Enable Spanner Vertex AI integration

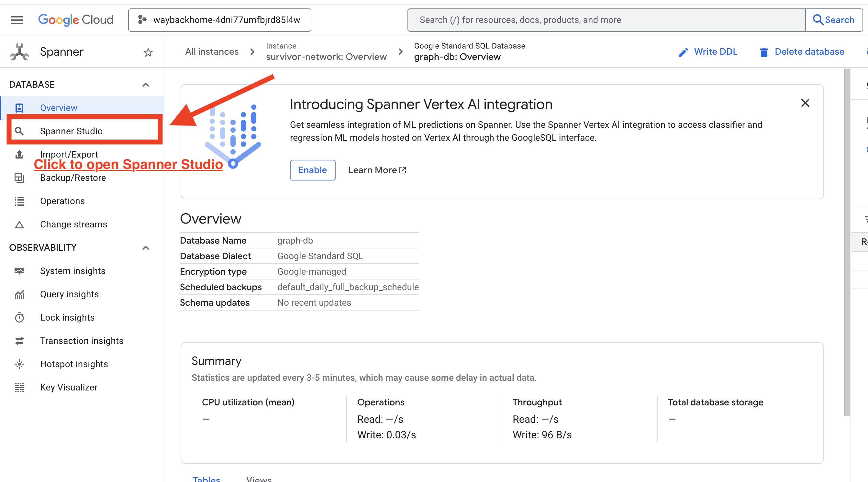pos(312,170)
